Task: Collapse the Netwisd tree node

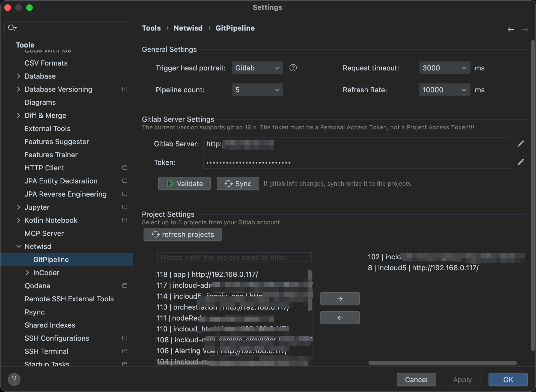Action: tap(19, 247)
